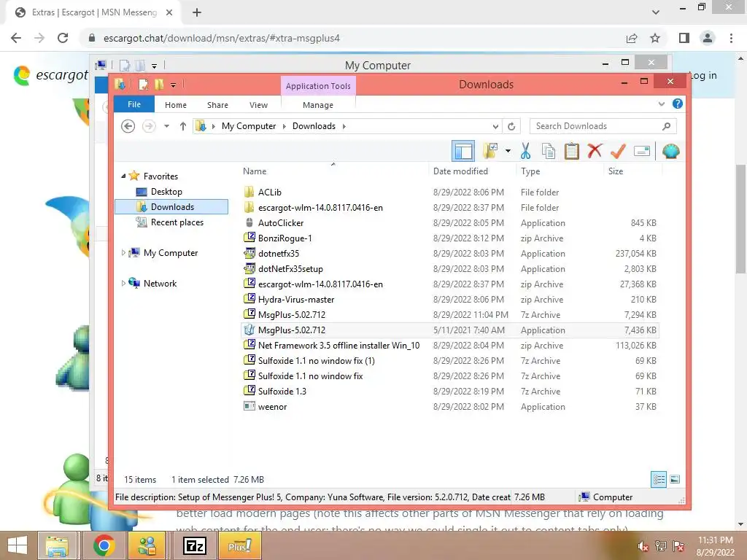The height and width of the screenshot is (560, 747).
Task: Click the Chrome address bar URL
Action: click(x=222, y=38)
